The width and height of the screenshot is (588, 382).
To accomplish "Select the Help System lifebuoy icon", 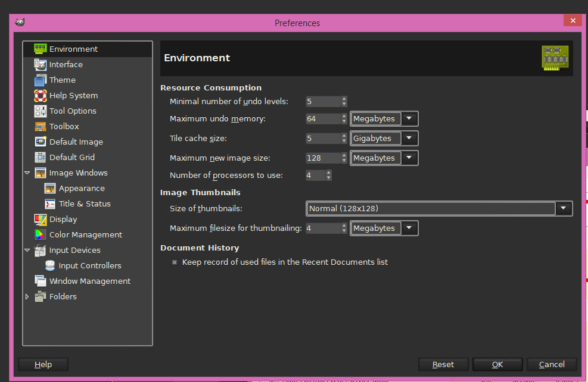I will 40,95.
